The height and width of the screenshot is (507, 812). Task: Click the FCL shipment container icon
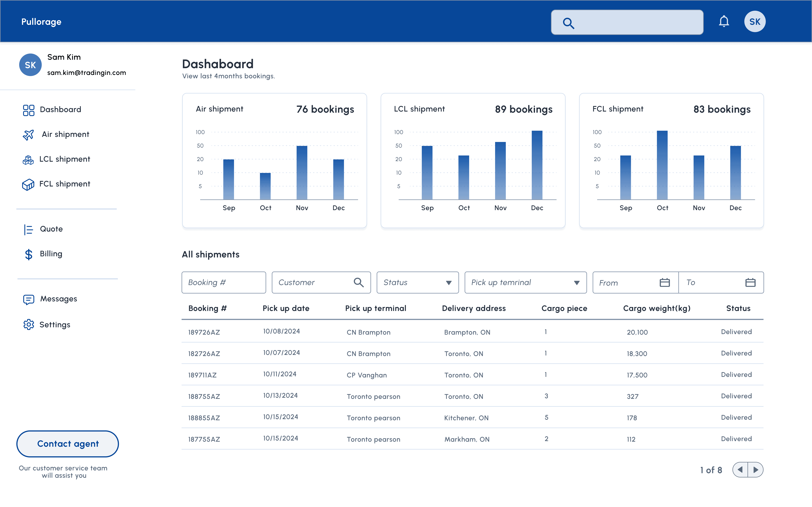tap(28, 184)
